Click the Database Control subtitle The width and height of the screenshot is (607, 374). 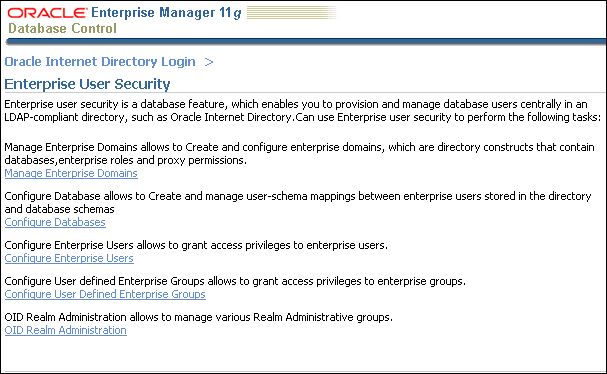[62, 28]
